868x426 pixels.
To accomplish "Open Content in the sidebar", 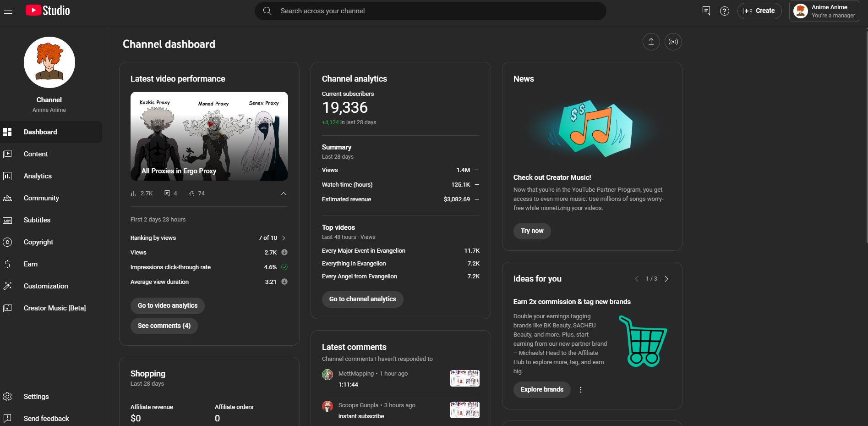I will [x=51, y=154].
